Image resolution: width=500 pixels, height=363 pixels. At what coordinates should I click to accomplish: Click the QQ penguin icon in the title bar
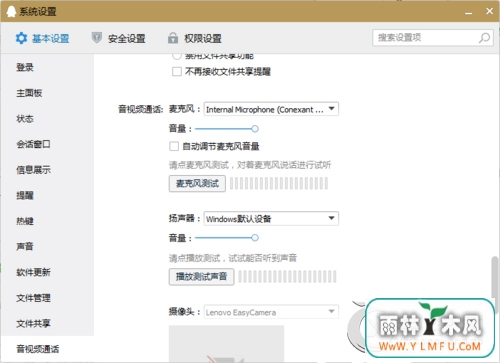pyautogui.click(x=11, y=12)
